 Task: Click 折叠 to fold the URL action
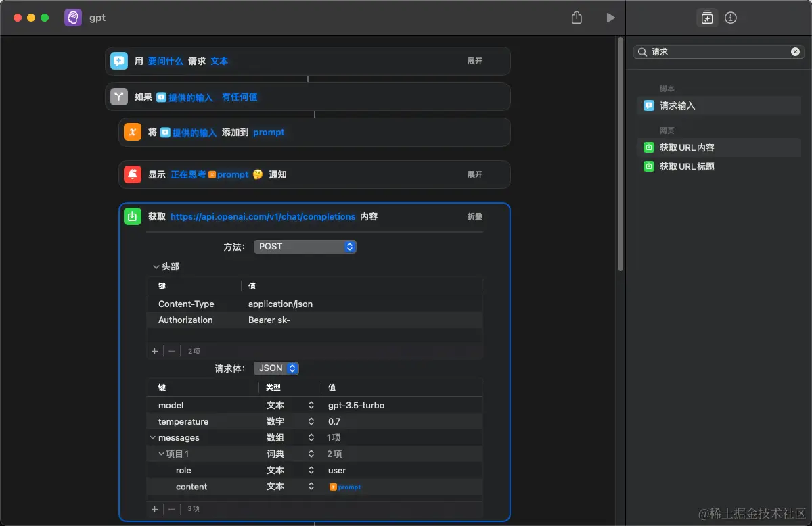(x=475, y=216)
